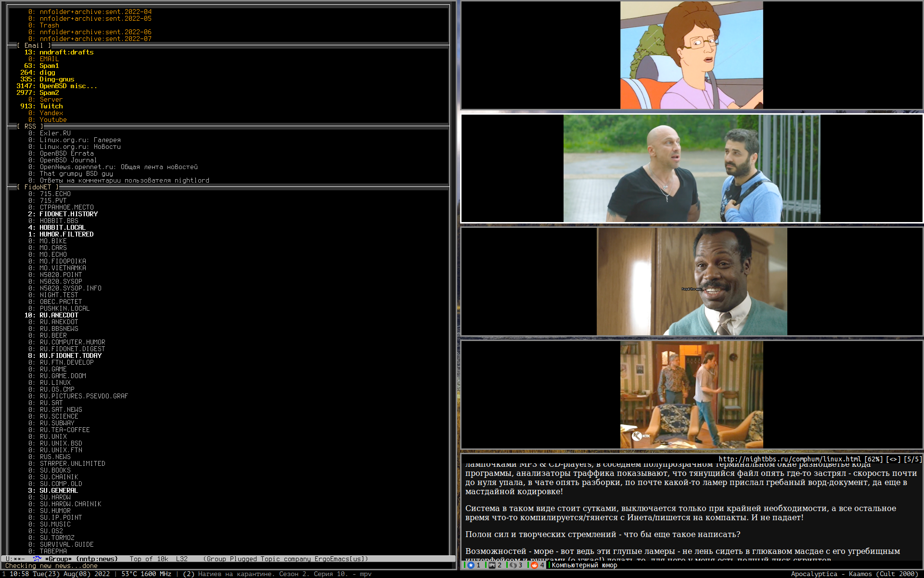Open the Spam1 mail group

click(x=49, y=66)
